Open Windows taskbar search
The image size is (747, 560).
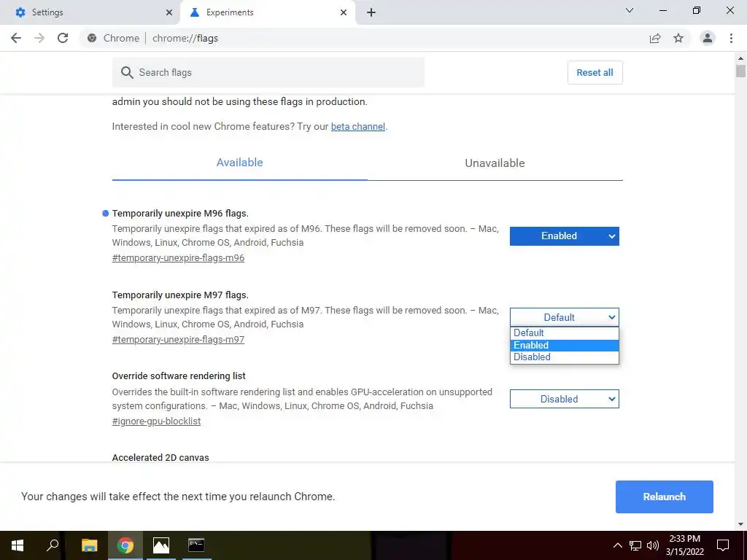pos(53,545)
